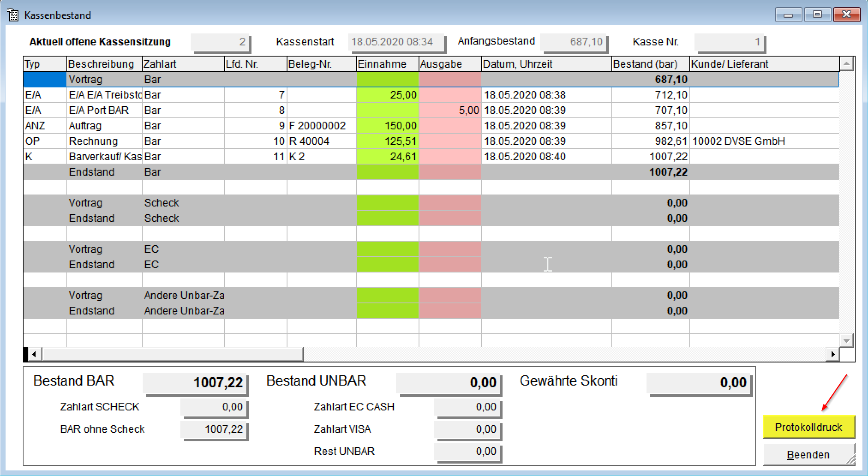This screenshot has width=868, height=476.
Task: Click the Endstand Andere Unbar-Za row
Action: 431,311
